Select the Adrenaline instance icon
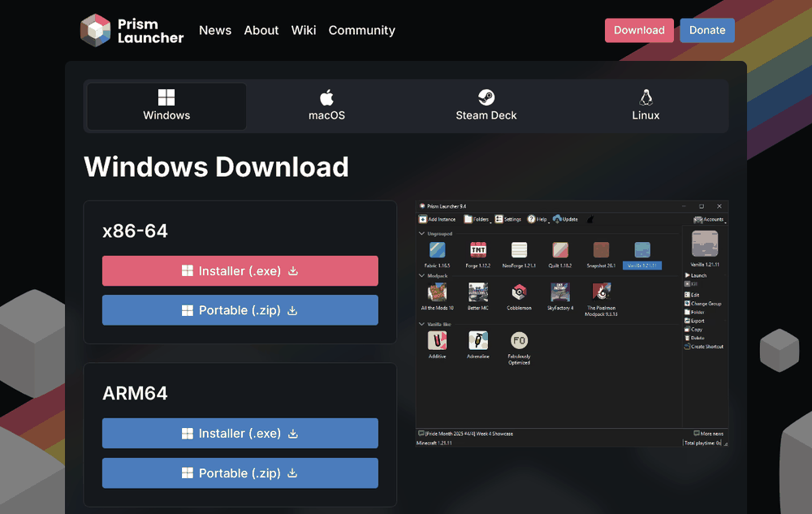This screenshot has height=514, width=812. tap(478, 340)
